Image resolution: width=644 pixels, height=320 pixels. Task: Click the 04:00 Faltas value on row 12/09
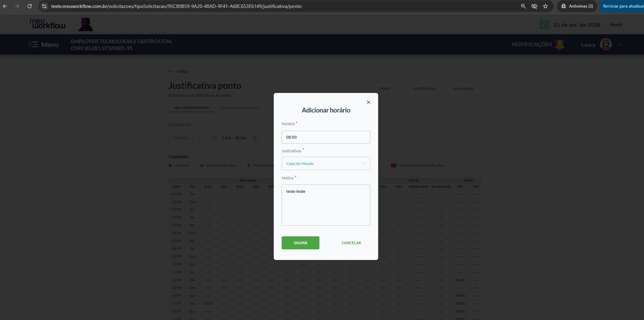point(460,280)
